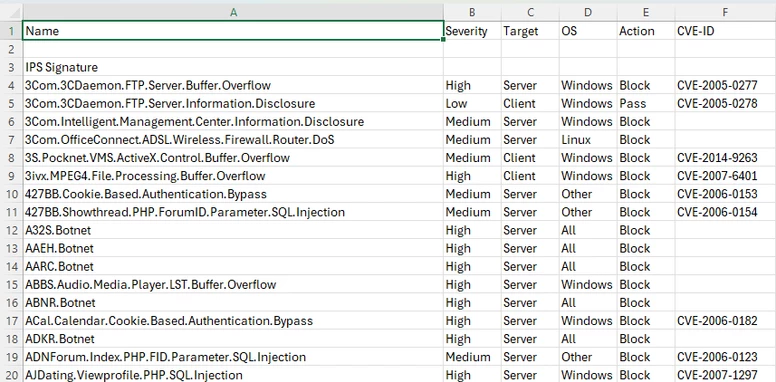The height and width of the screenshot is (382, 776).
Task: Select 3S.Pocknet.VMS.ActiveX.Control.Buffer.Overflow cell
Action: pos(233,158)
